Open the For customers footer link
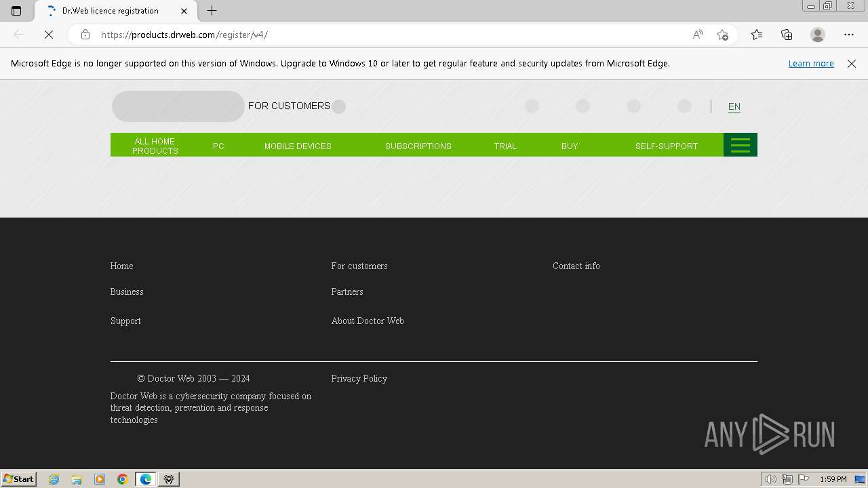The width and height of the screenshot is (868, 488). [359, 266]
